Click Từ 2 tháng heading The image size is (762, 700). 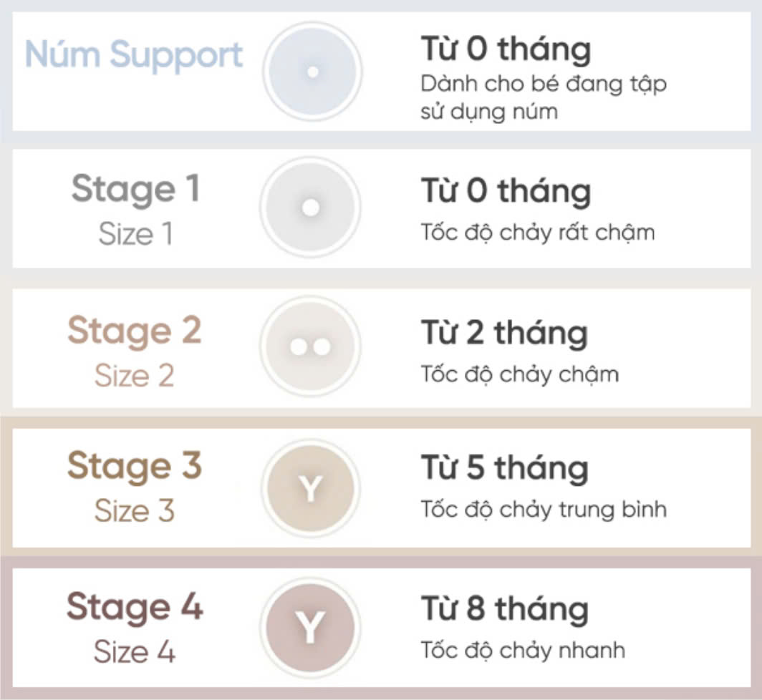coord(504,335)
